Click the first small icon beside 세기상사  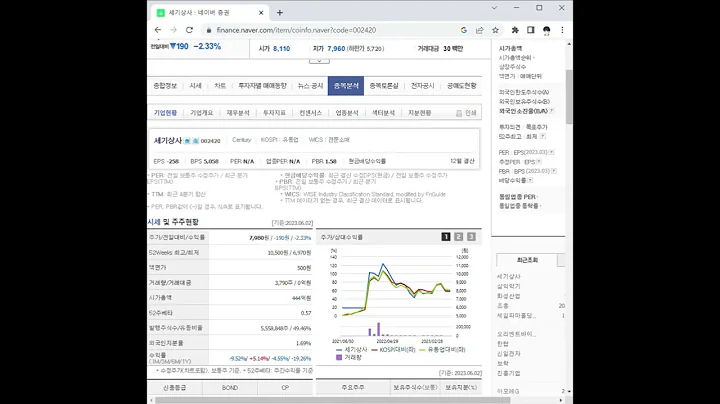187,141
